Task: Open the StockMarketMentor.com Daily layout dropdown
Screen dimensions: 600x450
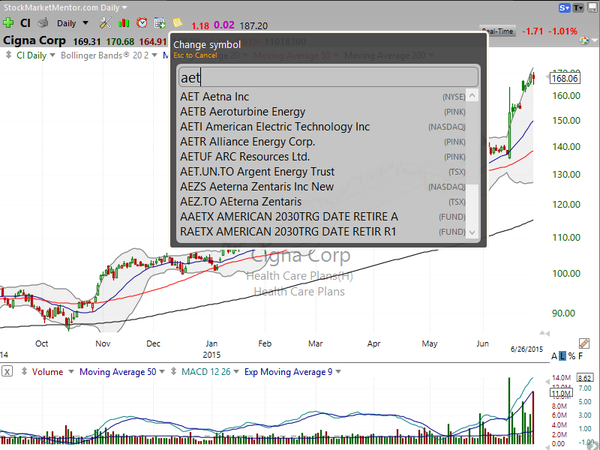Action: (x=65, y=7)
